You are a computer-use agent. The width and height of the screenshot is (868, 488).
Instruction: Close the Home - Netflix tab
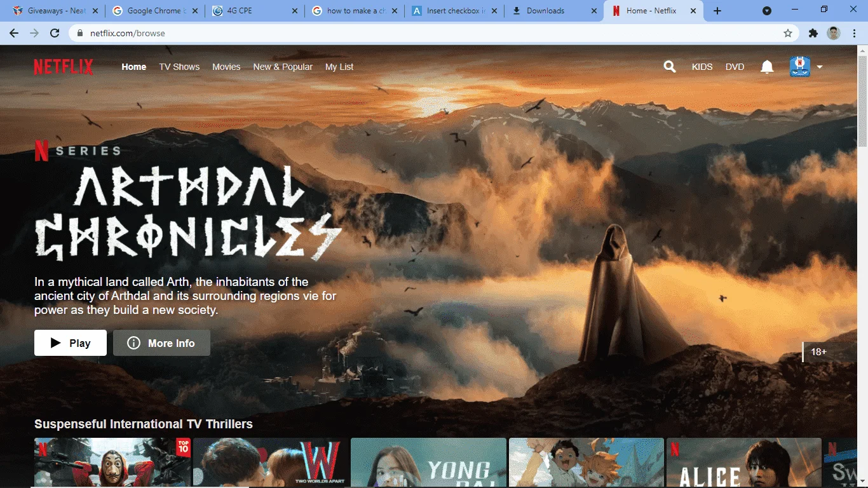pos(693,11)
